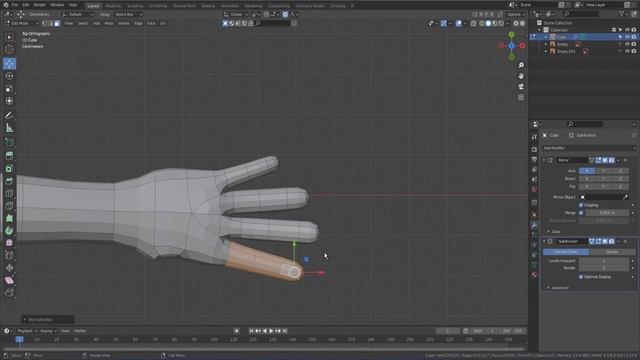640x360 pixels.
Task: Open the Face menu in viewport header
Action: (x=151, y=24)
